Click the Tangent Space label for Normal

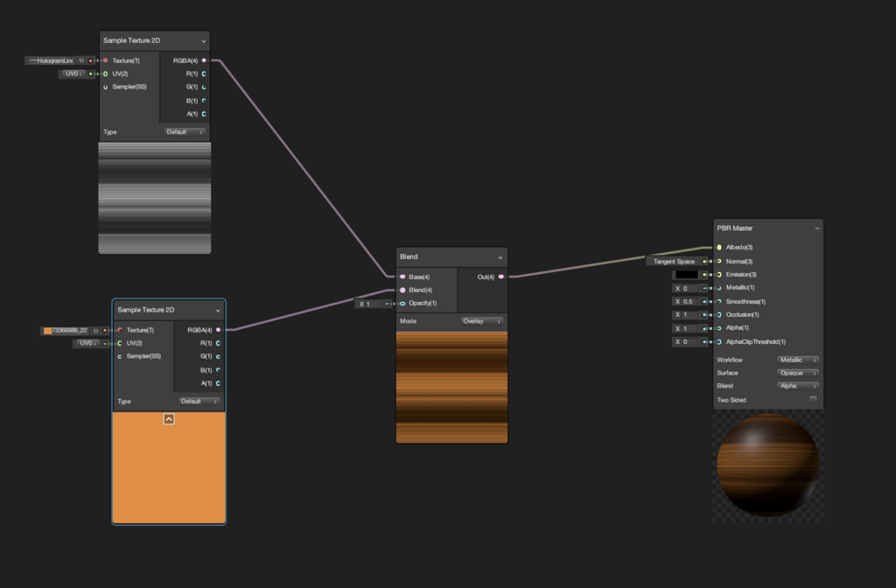point(674,261)
